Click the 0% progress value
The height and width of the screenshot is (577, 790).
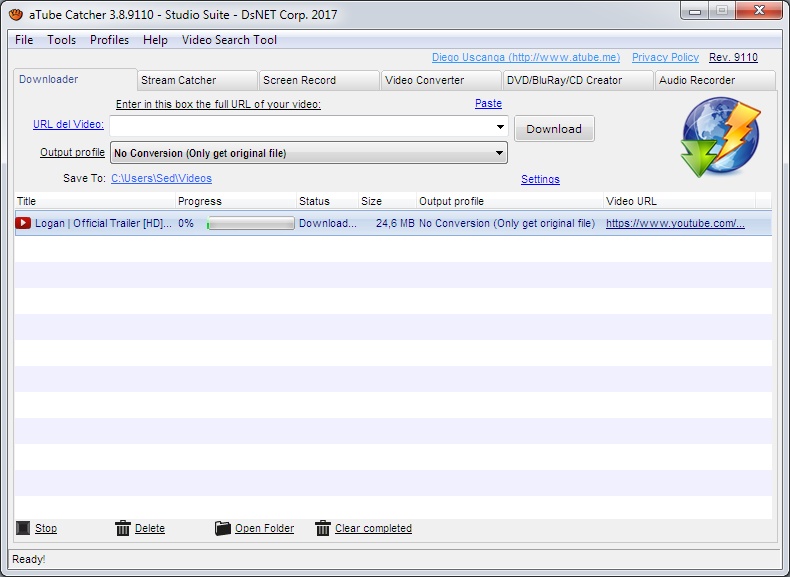point(186,223)
